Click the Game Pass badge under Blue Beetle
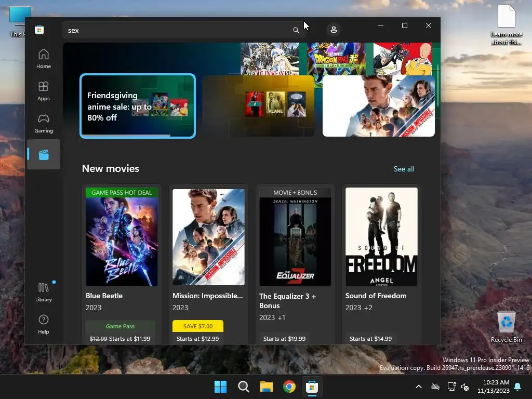The width and height of the screenshot is (532, 399). [x=120, y=326]
